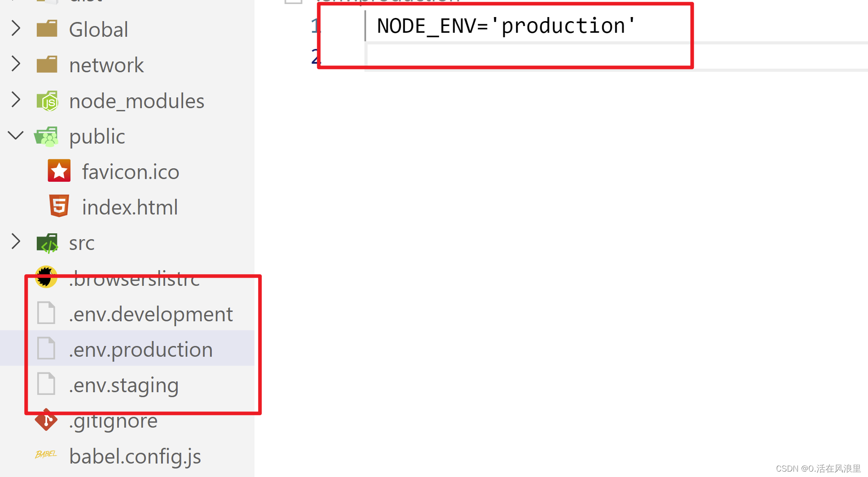Click the favicon.ico star icon
868x477 pixels.
(x=59, y=171)
